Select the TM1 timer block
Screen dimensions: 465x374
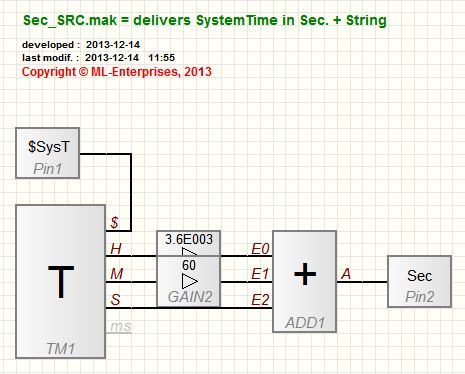(61, 282)
